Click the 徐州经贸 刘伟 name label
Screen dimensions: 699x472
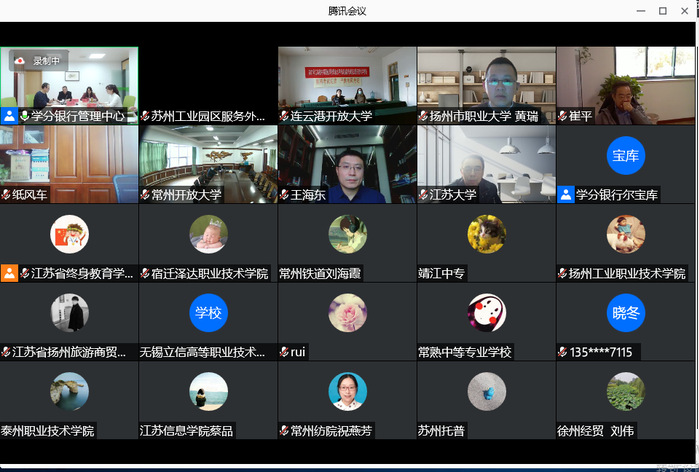click(x=595, y=431)
